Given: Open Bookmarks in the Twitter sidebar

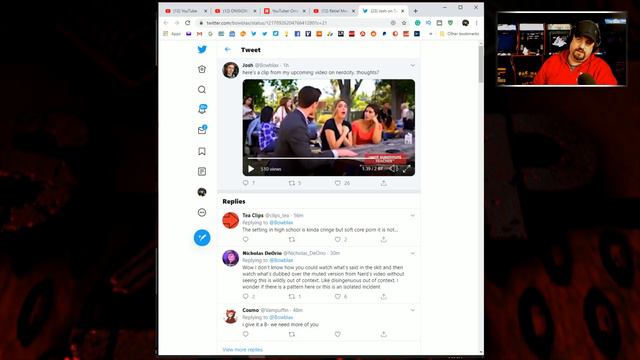Looking at the screenshot, I should pyautogui.click(x=202, y=151).
